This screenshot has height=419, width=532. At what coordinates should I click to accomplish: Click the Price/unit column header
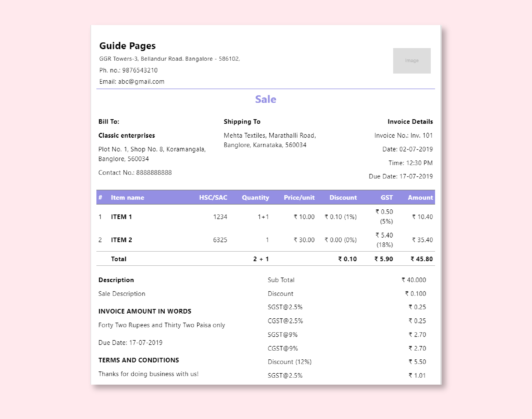pyautogui.click(x=299, y=197)
